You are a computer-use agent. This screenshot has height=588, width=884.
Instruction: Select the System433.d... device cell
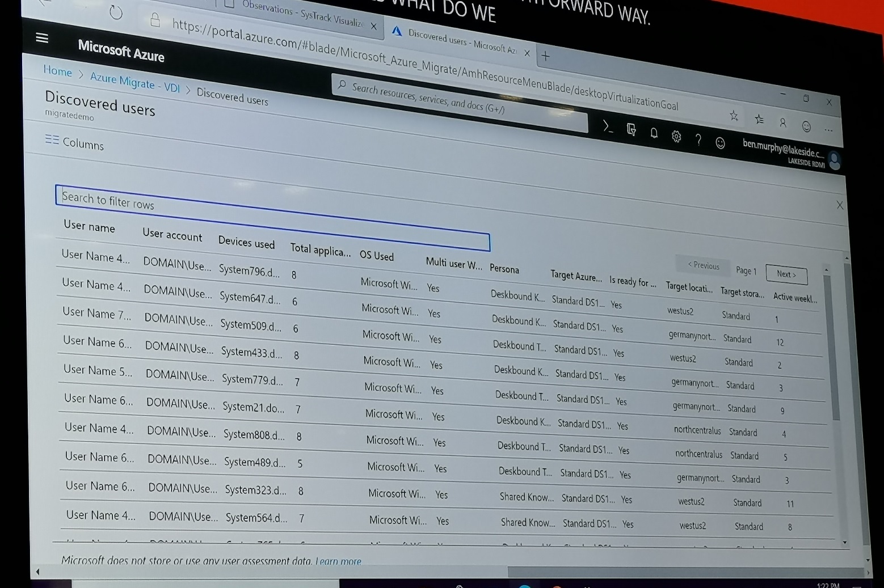251,353
